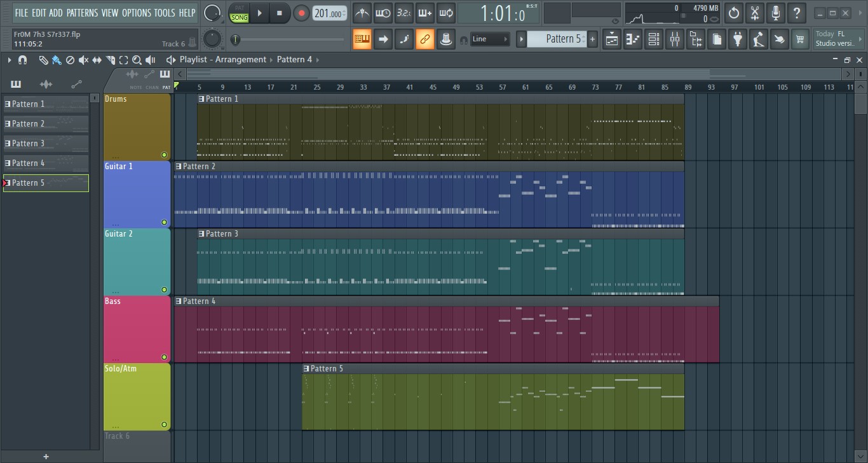
Task: Open the help question mark button
Action: pyautogui.click(x=797, y=13)
